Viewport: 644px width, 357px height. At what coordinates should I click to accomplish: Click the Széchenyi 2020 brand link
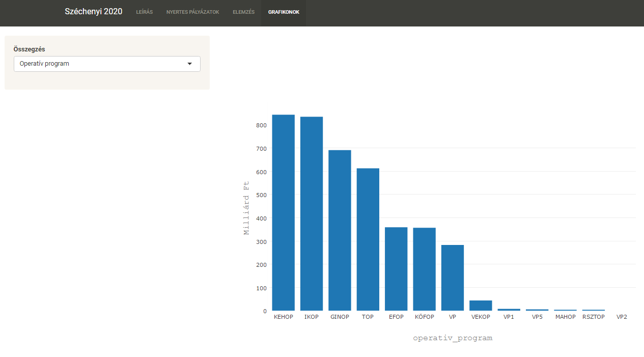pyautogui.click(x=94, y=12)
